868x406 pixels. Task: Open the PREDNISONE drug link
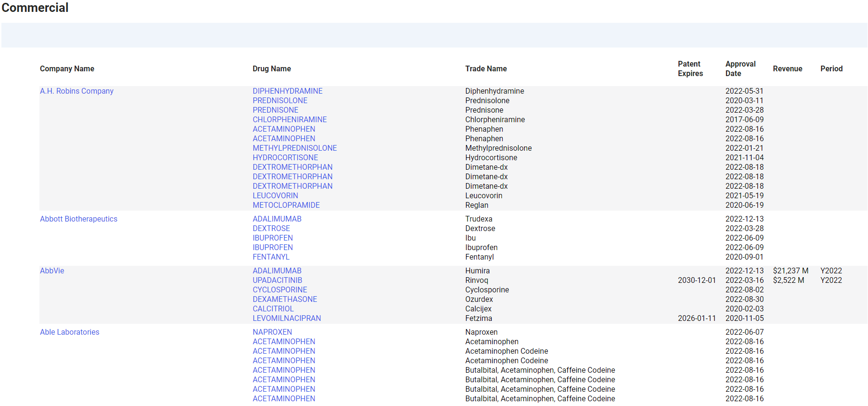[276, 110]
